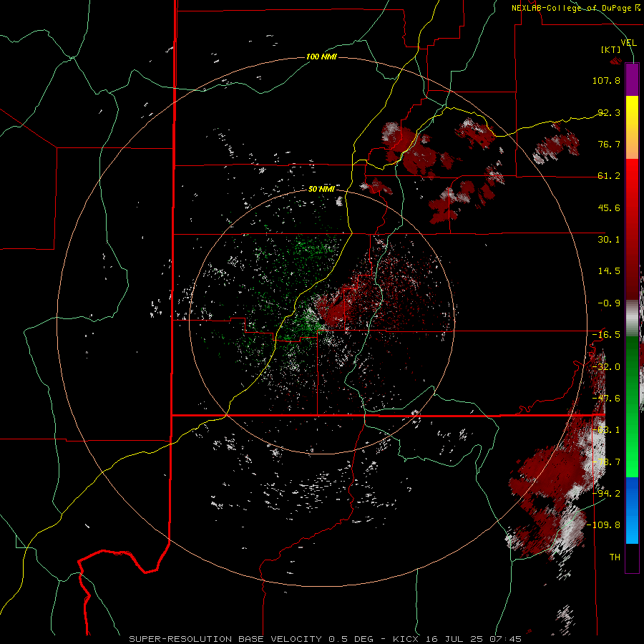Click the -94.2 velocity scale value

(606, 493)
